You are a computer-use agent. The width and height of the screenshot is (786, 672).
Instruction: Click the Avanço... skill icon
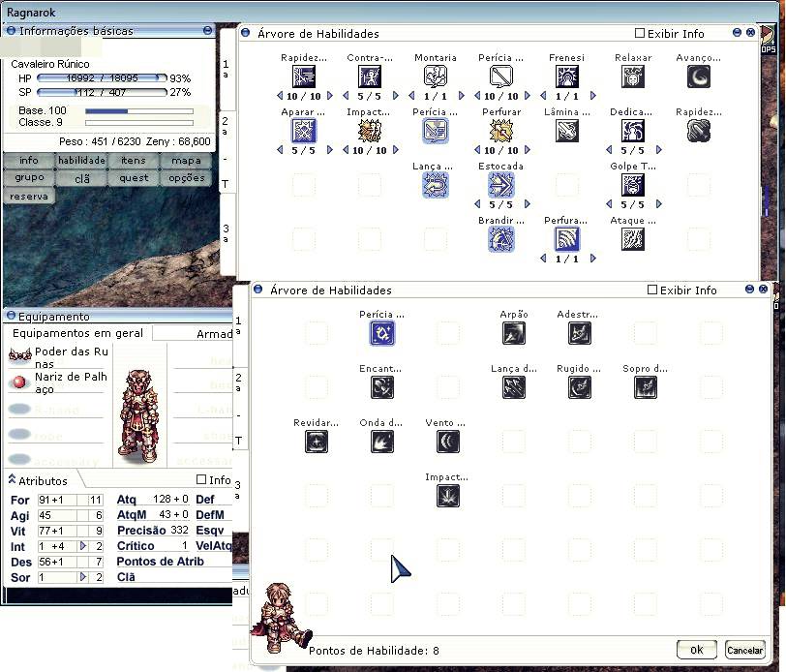(x=698, y=76)
